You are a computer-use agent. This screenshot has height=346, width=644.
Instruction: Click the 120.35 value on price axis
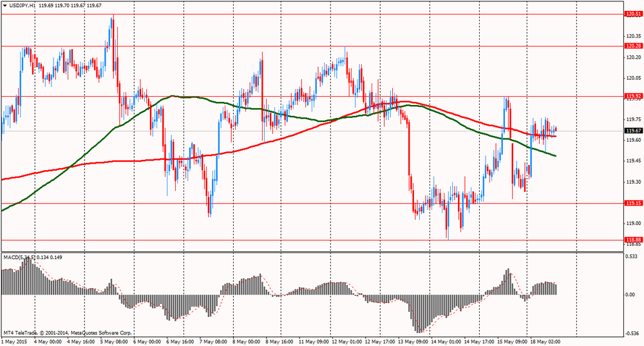[634, 36]
